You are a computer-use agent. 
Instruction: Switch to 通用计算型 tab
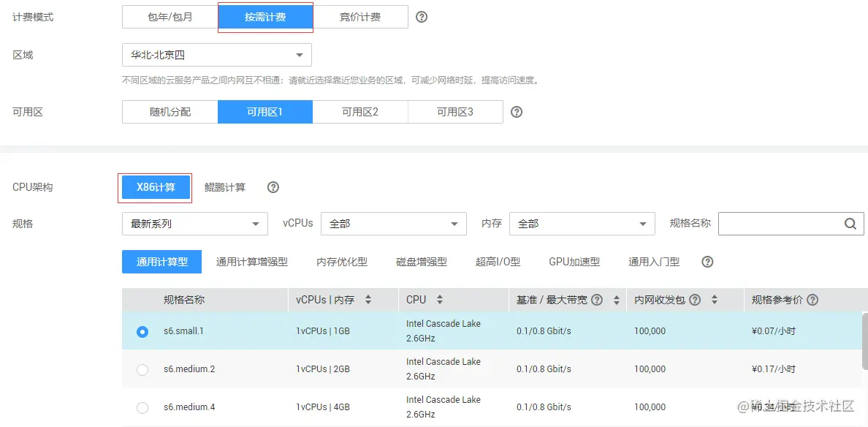coord(162,262)
